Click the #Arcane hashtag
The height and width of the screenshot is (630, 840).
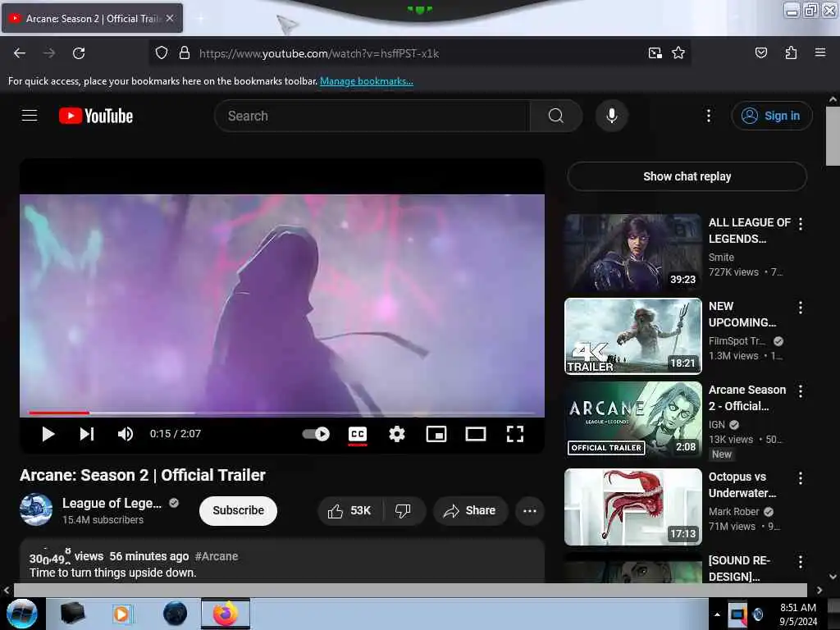click(217, 556)
